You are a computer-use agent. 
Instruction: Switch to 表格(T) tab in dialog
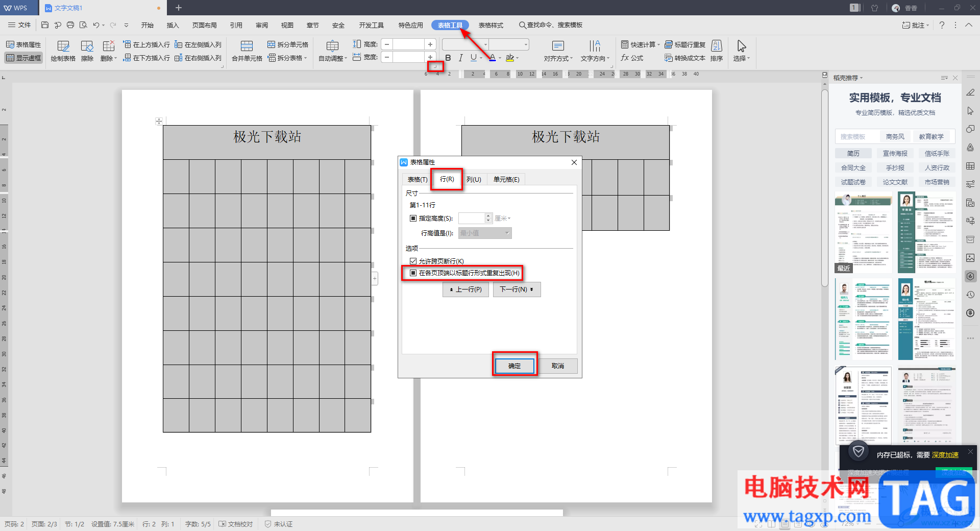[418, 179]
